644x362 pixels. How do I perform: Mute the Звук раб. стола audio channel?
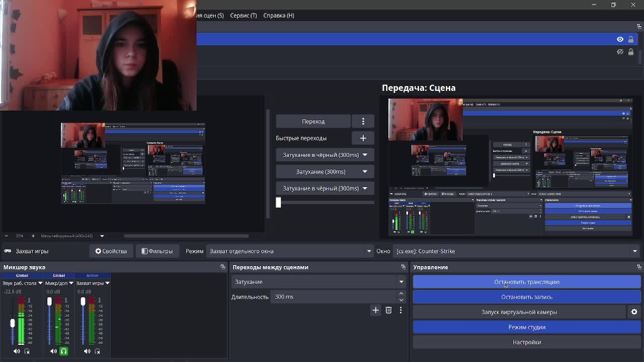[17, 351]
